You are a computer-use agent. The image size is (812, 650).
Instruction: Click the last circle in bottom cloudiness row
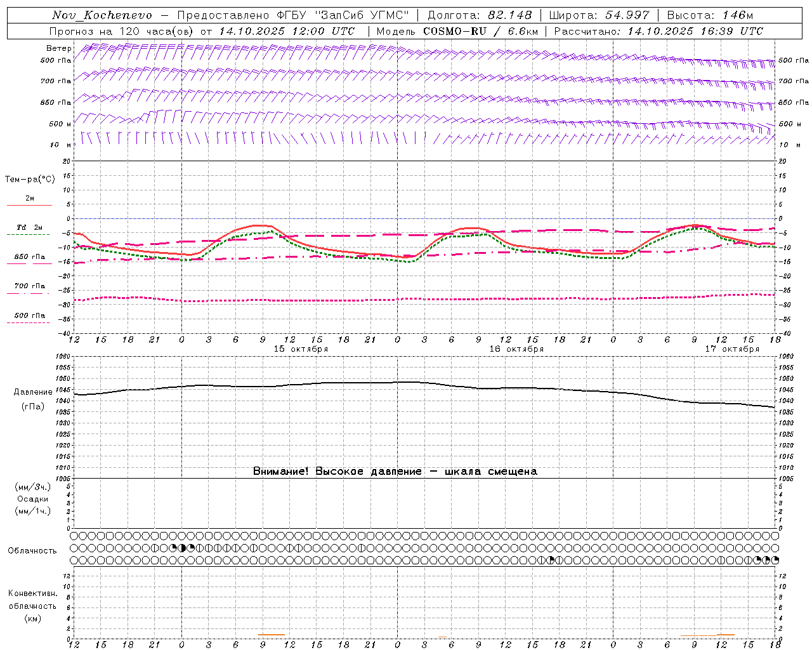(775, 560)
